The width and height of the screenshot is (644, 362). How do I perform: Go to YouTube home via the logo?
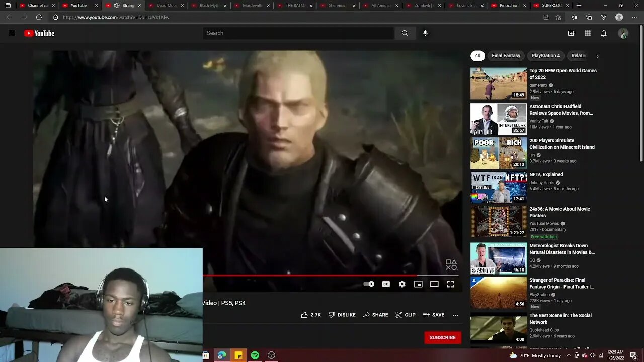point(39,33)
